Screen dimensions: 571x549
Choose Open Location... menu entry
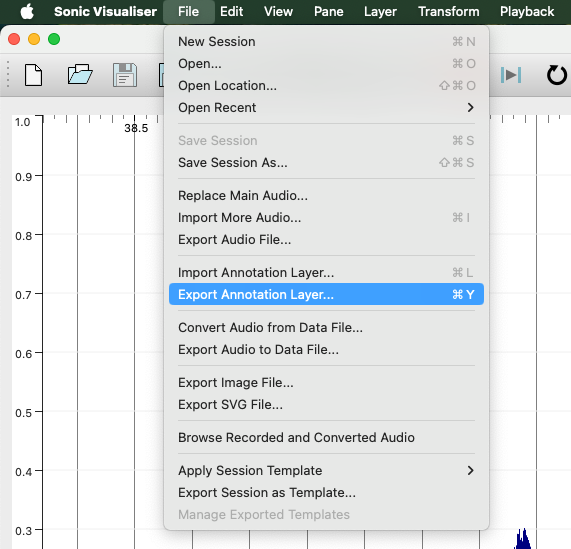click(326, 86)
